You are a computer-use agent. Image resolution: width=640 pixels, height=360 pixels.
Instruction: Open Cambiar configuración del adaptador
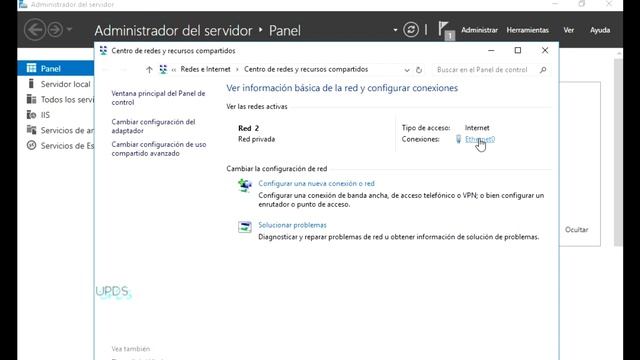point(153,126)
